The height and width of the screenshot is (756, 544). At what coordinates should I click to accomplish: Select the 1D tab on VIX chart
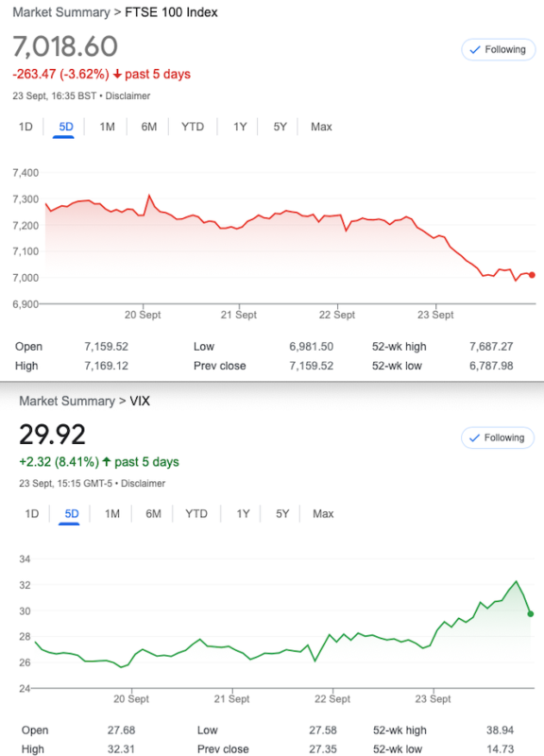pos(32,514)
